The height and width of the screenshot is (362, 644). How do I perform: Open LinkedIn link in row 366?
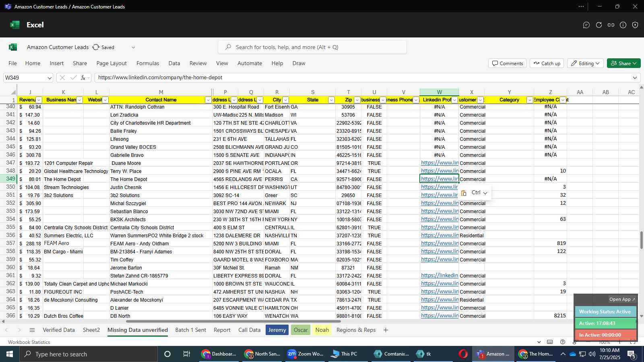[x=440, y=316]
